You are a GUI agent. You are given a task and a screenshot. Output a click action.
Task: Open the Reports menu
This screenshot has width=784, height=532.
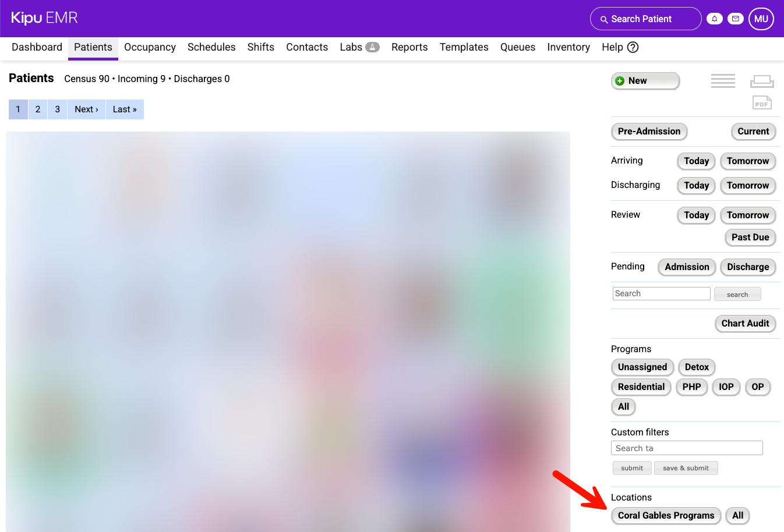coord(409,47)
